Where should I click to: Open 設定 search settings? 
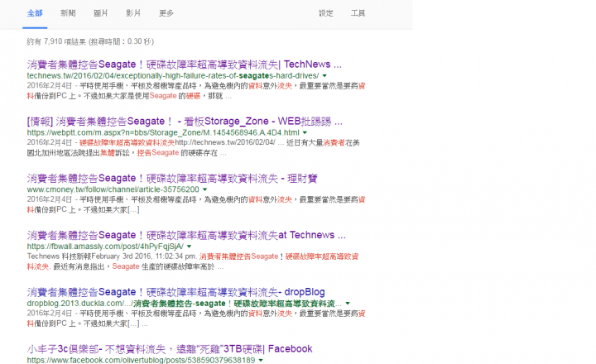[x=326, y=13]
